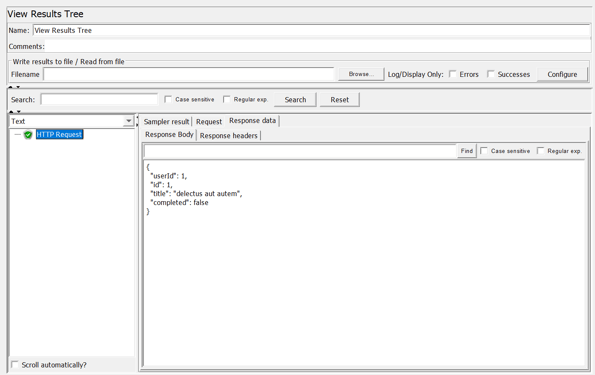Select the HTTP Request result row
The width and height of the screenshot is (595, 375).
pyautogui.click(x=59, y=134)
